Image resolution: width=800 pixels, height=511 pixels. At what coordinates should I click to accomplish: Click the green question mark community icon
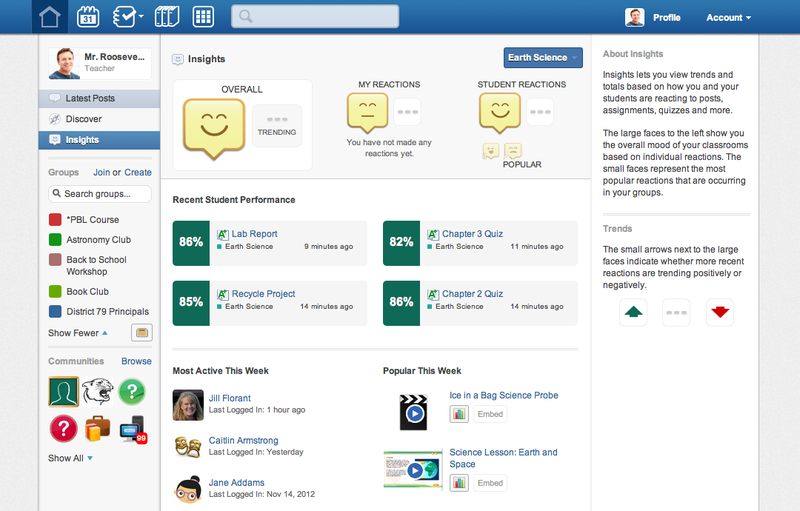pyautogui.click(x=132, y=391)
